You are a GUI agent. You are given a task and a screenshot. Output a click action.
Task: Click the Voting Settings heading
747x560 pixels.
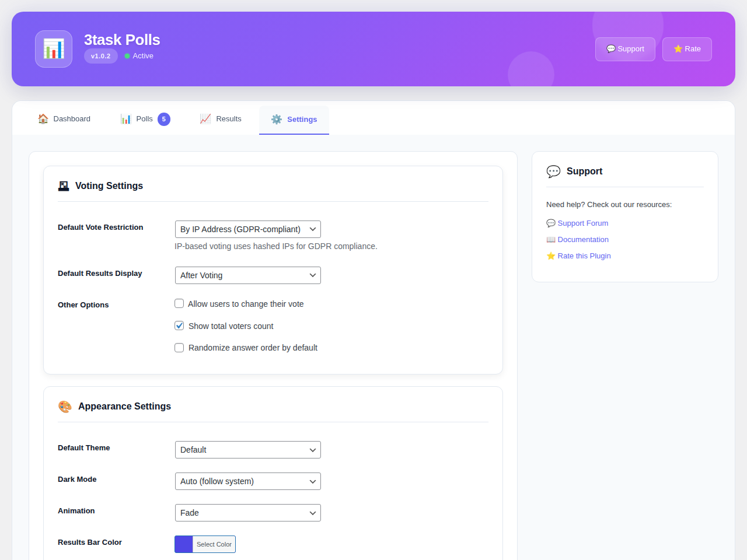tap(109, 186)
